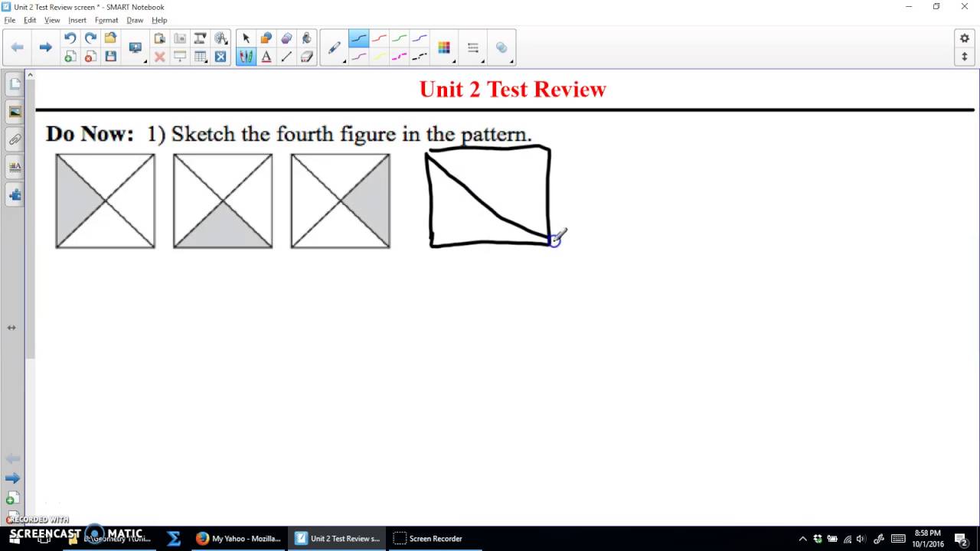Viewport: 980px width, 551px height.
Task: Click the red X delete icon
Action: click(x=159, y=57)
